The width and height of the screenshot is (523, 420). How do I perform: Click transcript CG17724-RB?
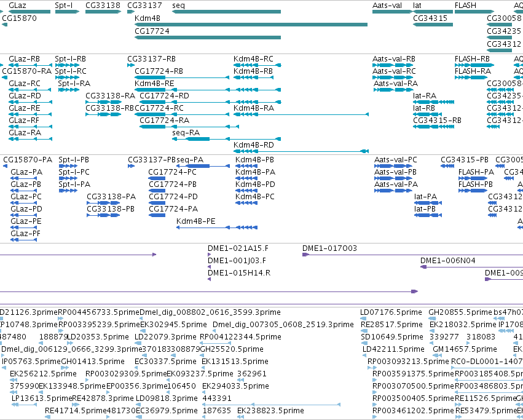(182, 77)
